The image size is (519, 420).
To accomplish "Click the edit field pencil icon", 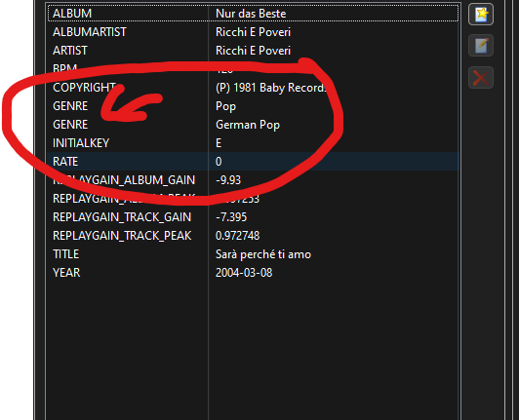I will (481, 45).
